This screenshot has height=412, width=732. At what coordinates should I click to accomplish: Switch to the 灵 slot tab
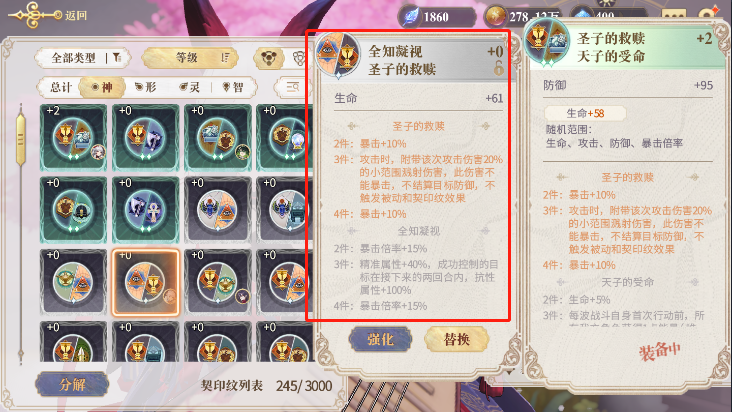pyautogui.click(x=190, y=87)
